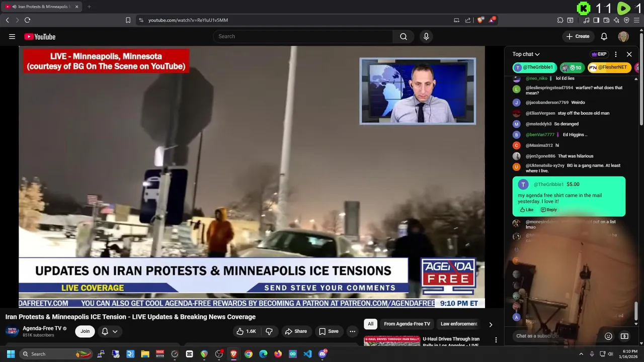Viewport: 644px width, 362px height.
Task: Click the Create button
Action: click(x=578, y=36)
